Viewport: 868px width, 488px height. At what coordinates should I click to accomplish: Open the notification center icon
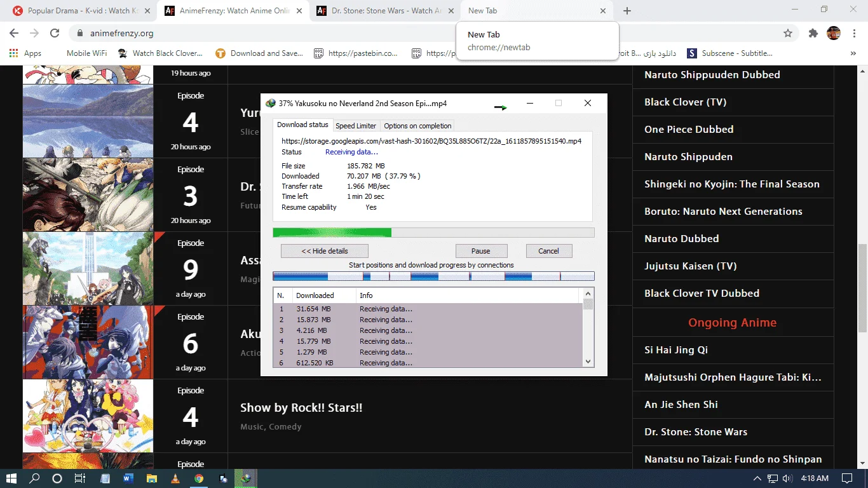click(847, 478)
